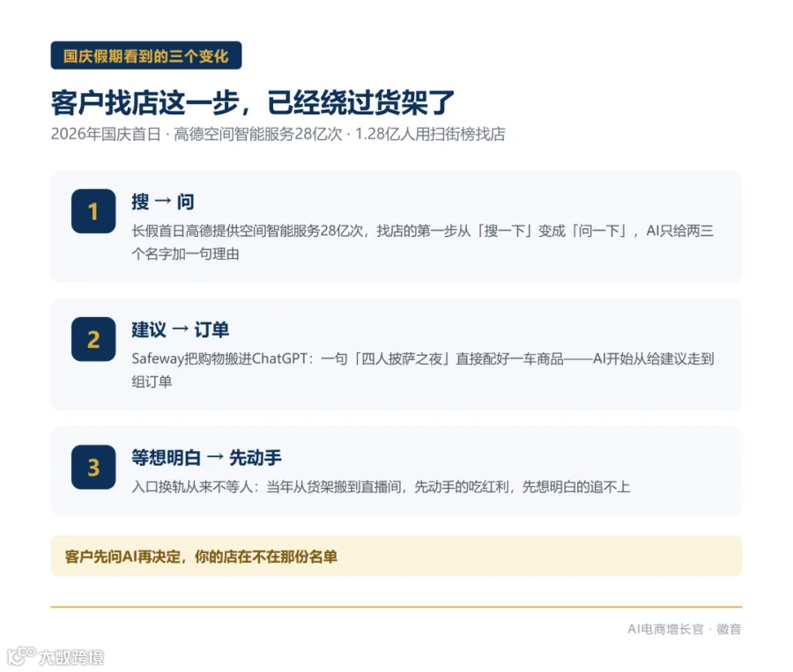Image resolution: width=793 pixels, height=672 pixels.
Task: Click the headline '客户找店这一步，已经绕过货架了'
Action: click(252, 103)
